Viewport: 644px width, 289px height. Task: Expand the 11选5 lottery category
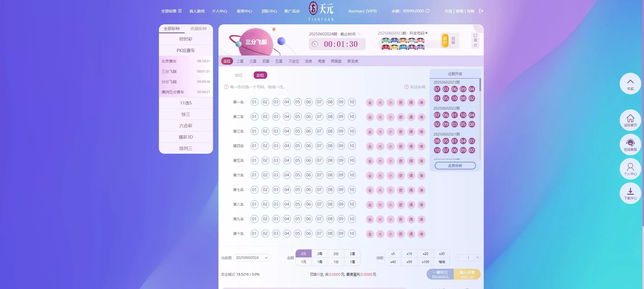[186, 103]
